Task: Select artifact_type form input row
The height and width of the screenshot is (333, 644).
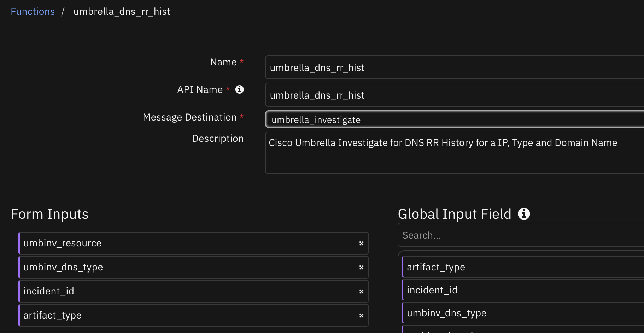Action: [x=193, y=315]
